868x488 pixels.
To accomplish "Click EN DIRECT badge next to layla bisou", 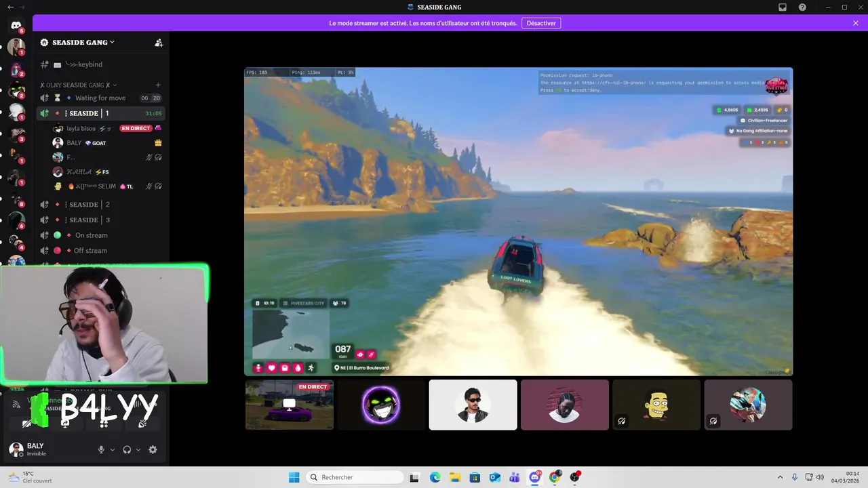I will [136, 128].
